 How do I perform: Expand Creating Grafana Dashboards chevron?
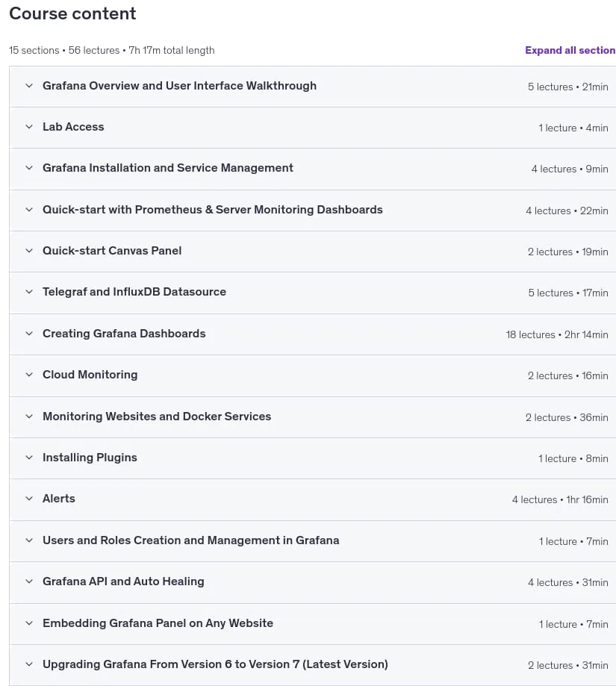coord(29,334)
